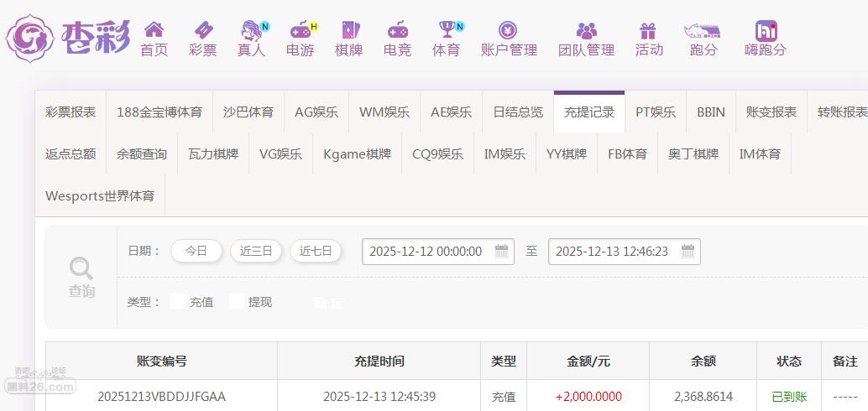Image resolution: width=868 pixels, height=411 pixels.
Task: Select the 电游 gamepad icon
Action: pyautogui.click(x=300, y=30)
